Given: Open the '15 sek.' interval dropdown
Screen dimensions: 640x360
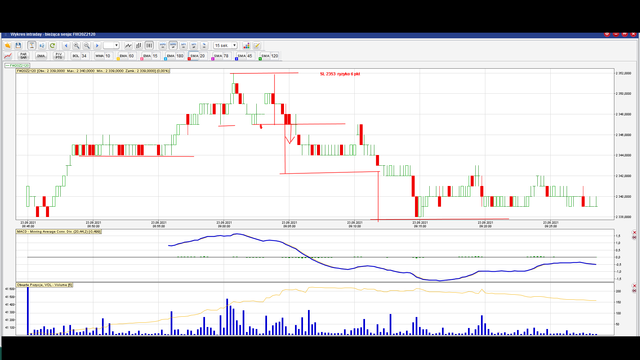Looking at the screenshot, I should [x=225, y=46].
